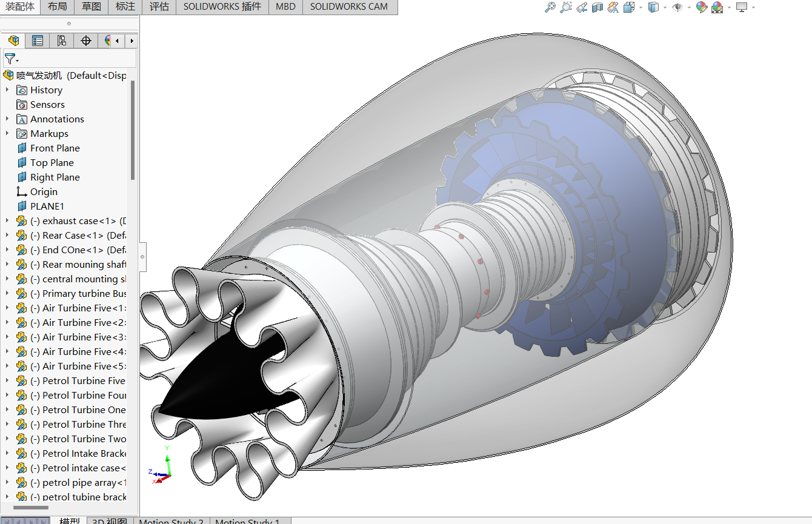Switch to the 装配体 tab
The image size is (812, 524).
[20, 7]
